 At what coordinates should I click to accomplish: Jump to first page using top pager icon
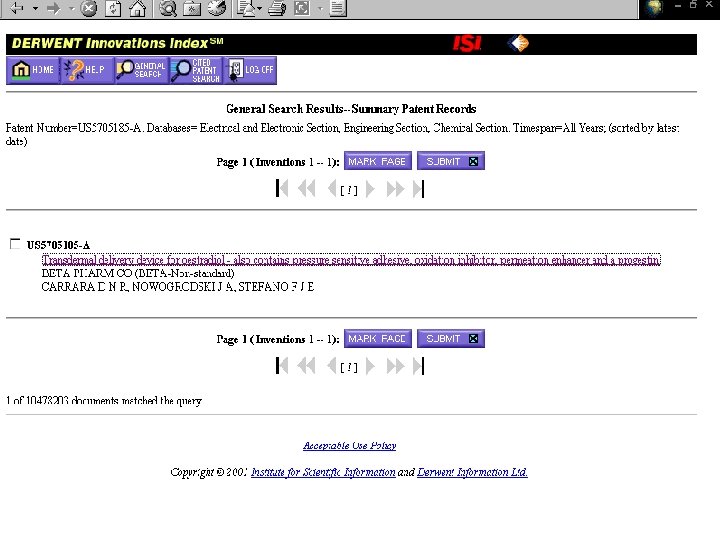click(282, 189)
